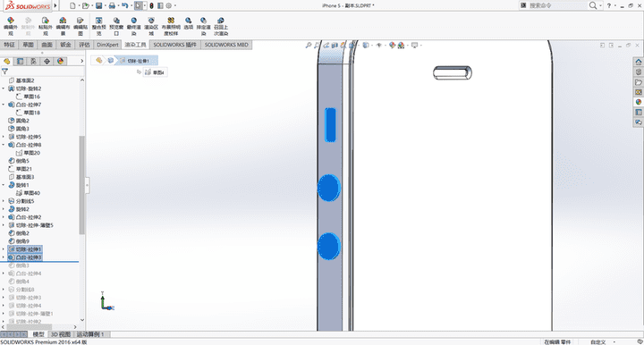Click the feature tree vertical scrollbar

81,185
